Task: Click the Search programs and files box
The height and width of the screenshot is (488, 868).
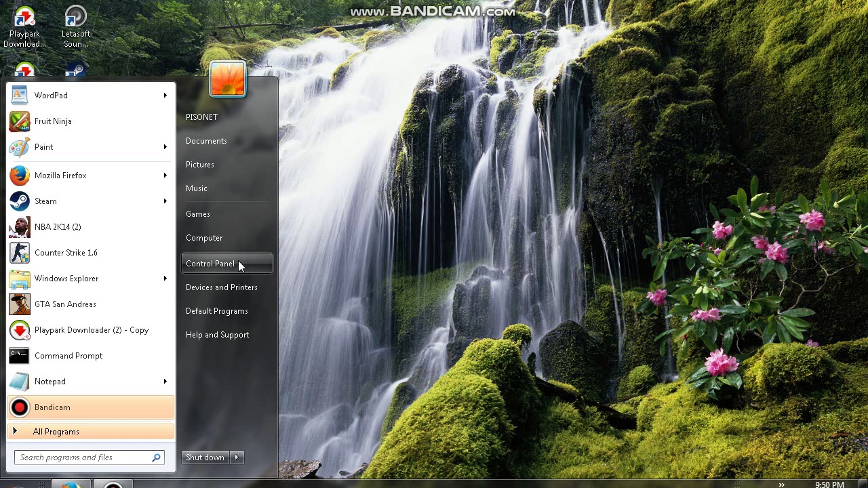Action: [89, 457]
